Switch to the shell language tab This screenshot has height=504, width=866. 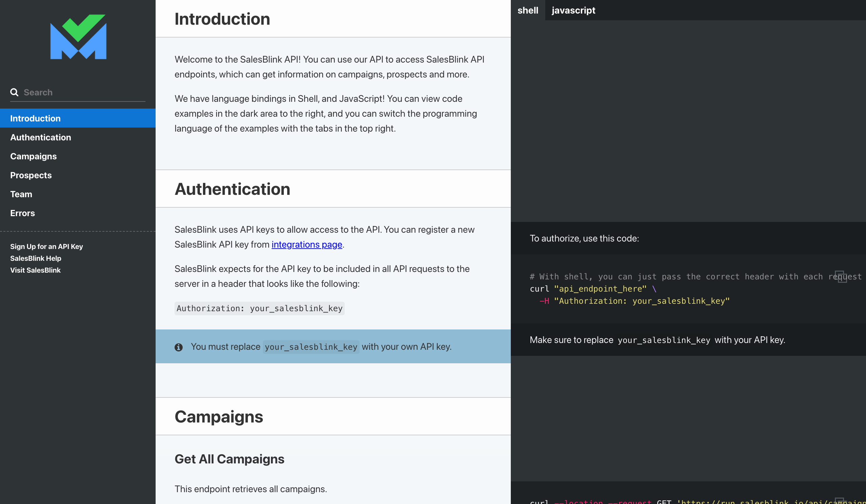[528, 10]
